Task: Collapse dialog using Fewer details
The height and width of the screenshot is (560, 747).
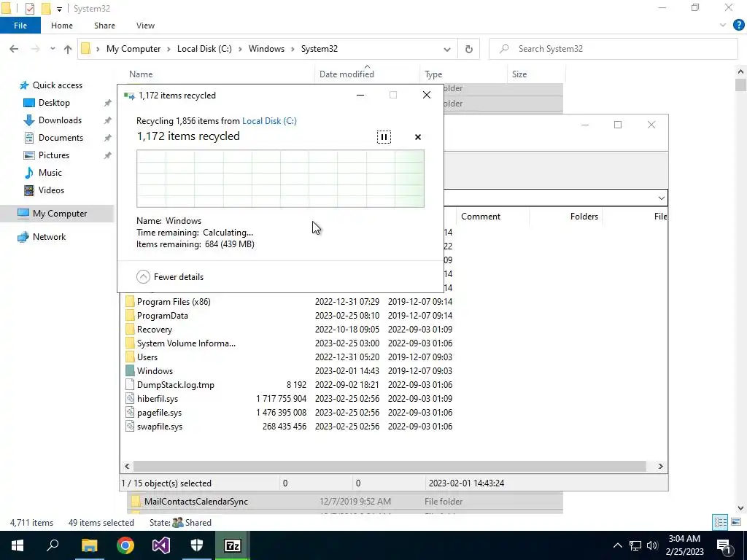Action: click(170, 276)
